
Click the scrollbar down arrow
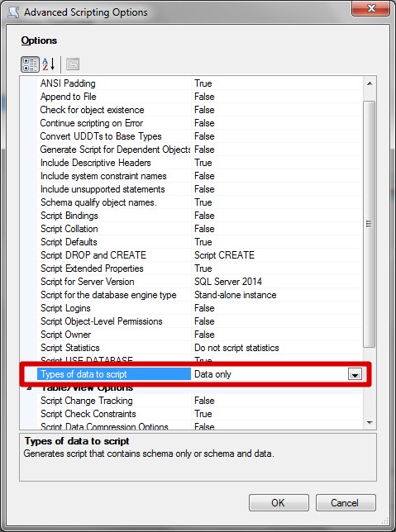pyautogui.click(x=370, y=423)
